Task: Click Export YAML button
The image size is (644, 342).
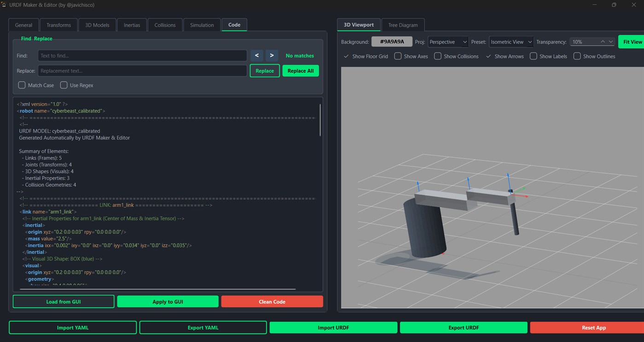Action: tap(203, 327)
